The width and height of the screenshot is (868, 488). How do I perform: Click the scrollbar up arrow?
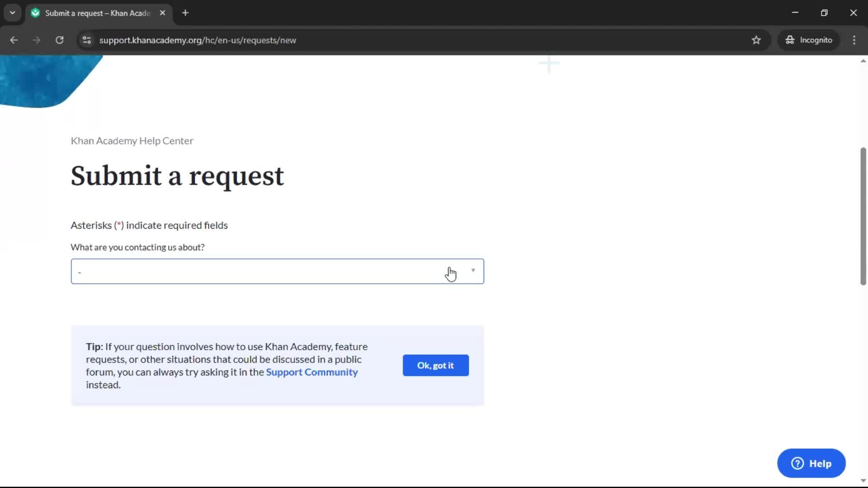tap(863, 61)
